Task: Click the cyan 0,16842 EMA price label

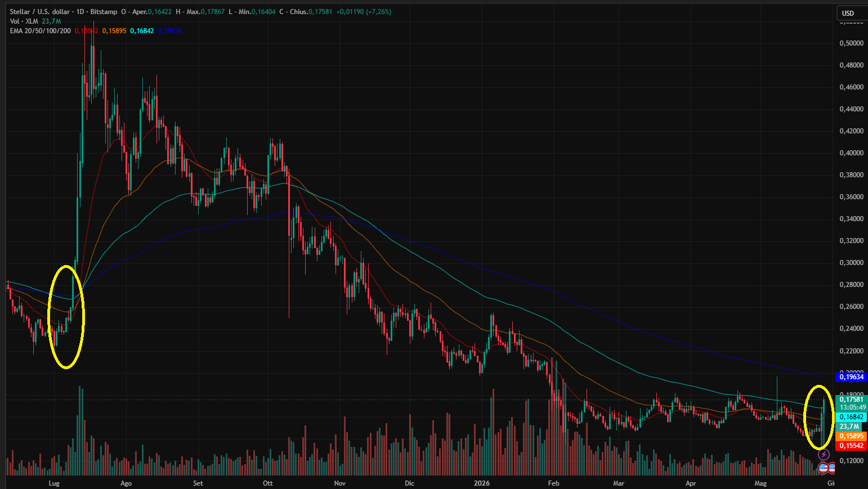Action: (851, 417)
